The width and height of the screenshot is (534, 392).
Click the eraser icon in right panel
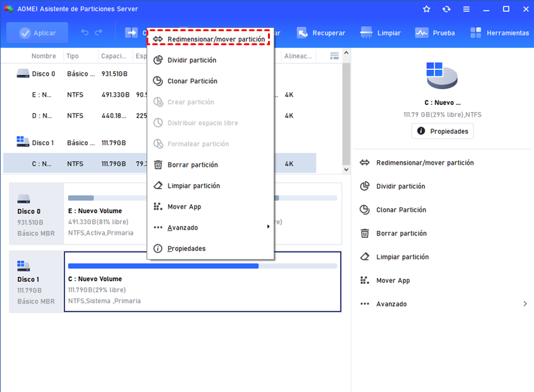[365, 256]
